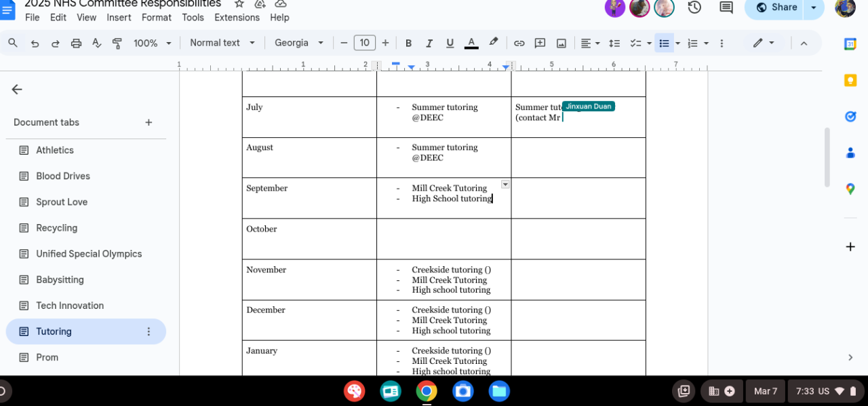
Task: Open the Extensions menu
Action: point(237,18)
